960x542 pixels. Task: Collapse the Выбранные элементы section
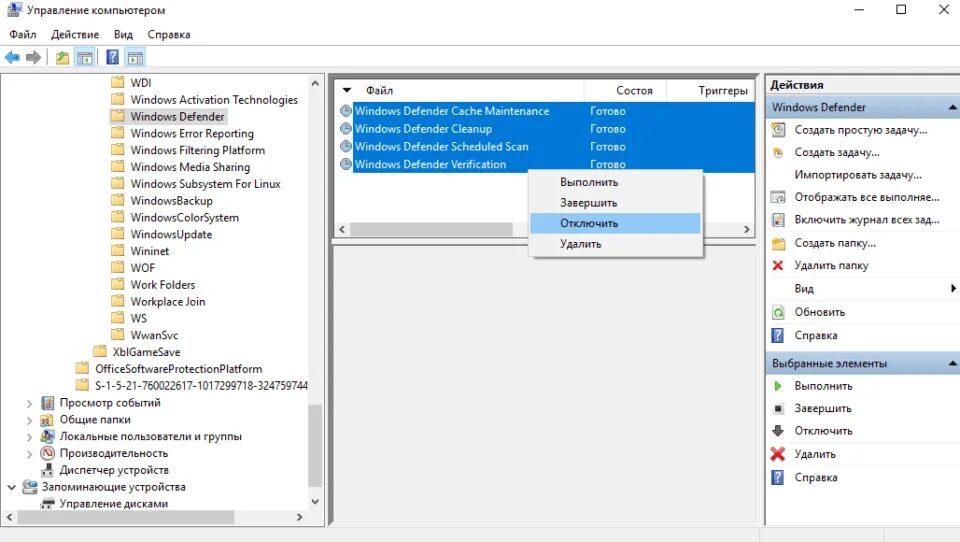point(952,363)
